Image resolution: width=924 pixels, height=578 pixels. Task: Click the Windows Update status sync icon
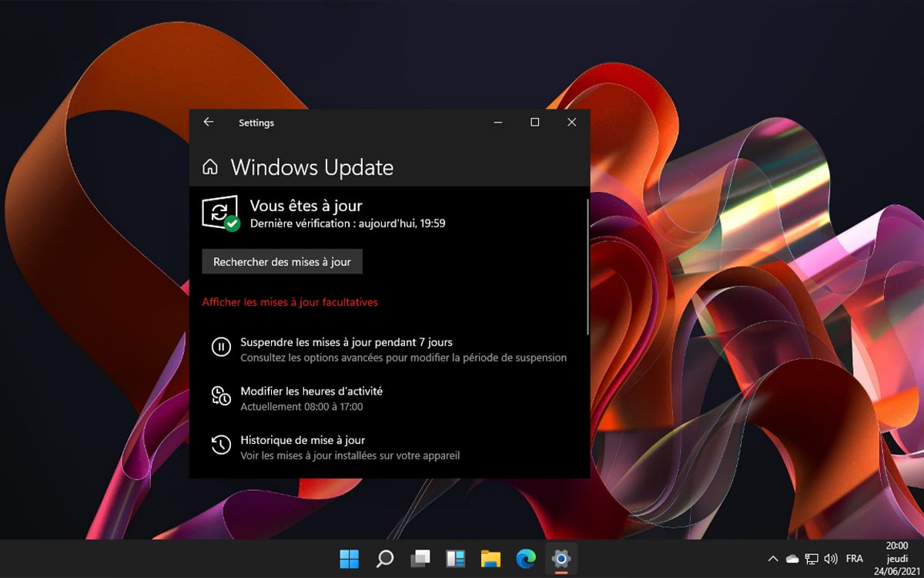(x=219, y=212)
